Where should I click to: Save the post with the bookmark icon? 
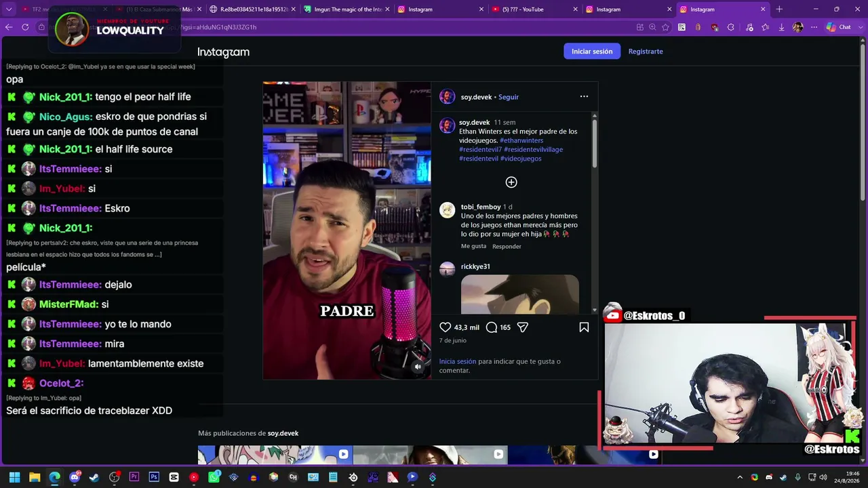tap(584, 327)
